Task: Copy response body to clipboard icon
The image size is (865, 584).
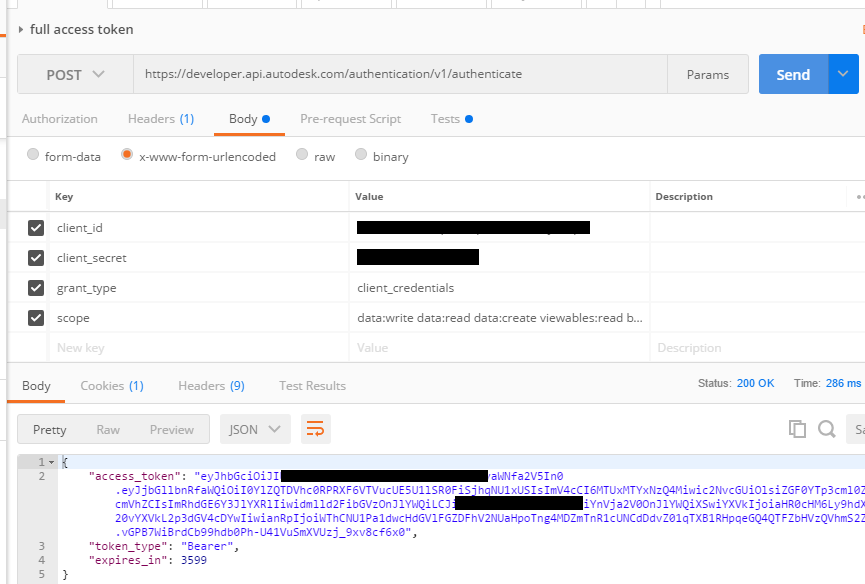Action: [x=797, y=428]
